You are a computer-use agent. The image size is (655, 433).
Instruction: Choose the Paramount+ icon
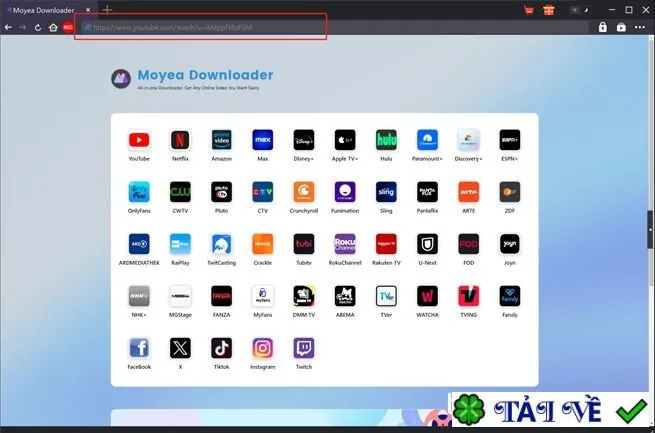[x=427, y=140]
